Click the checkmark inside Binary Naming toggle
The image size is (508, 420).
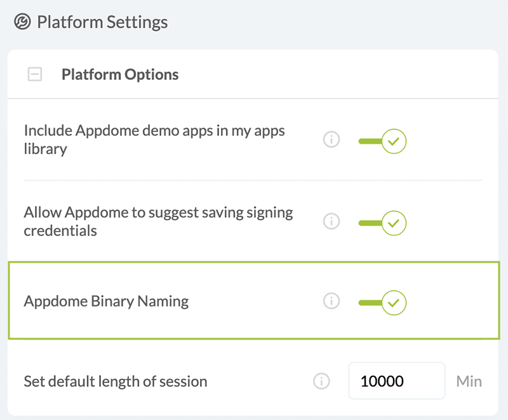[x=395, y=303]
